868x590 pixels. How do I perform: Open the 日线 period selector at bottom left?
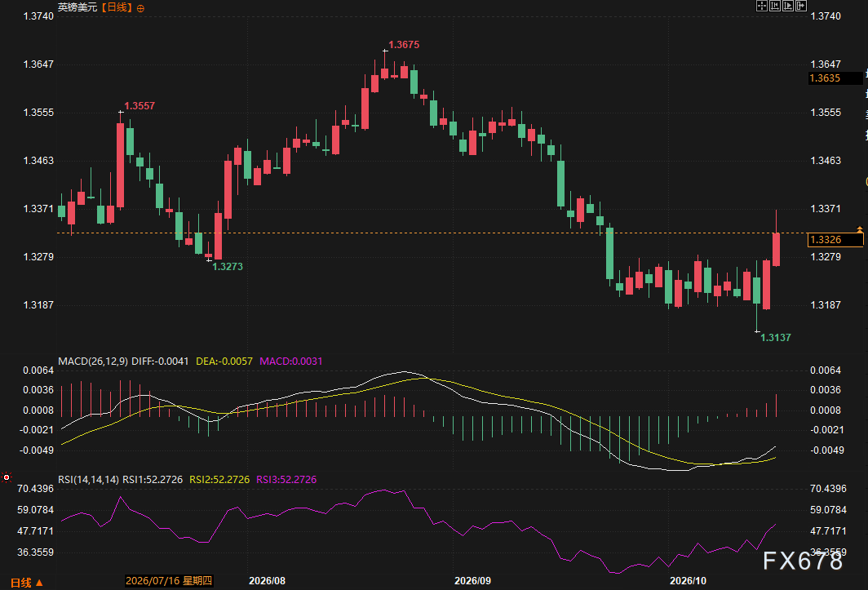[27, 582]
